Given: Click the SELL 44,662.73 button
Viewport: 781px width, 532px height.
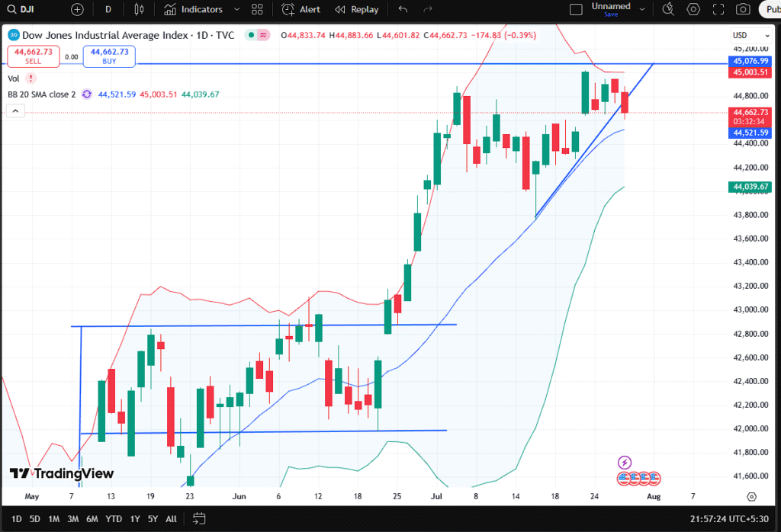Looking at the screenshot, I should coord(34,56).
